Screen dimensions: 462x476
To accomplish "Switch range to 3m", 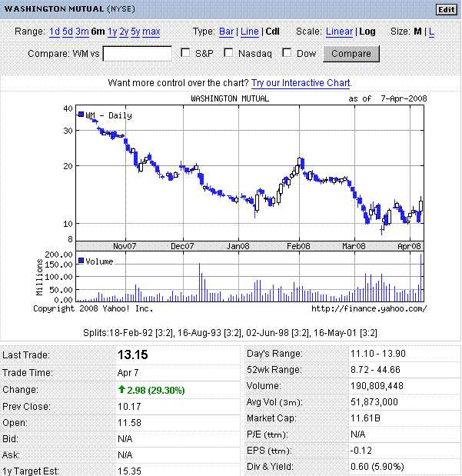I will 81,32.
